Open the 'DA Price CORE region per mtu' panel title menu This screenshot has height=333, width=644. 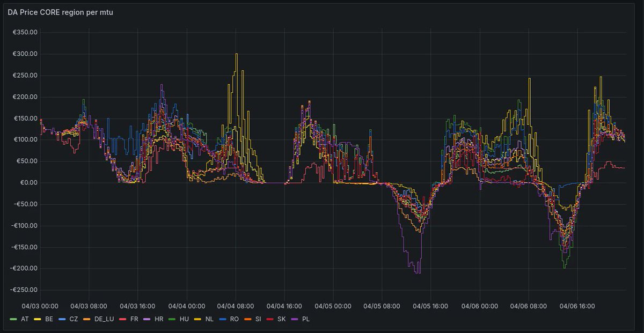coord(60,12)
